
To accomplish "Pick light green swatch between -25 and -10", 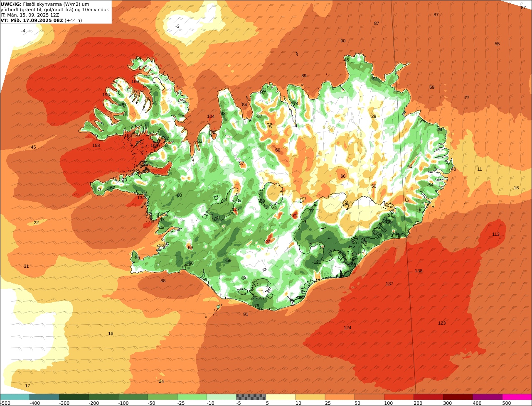I will pos(192,397).
